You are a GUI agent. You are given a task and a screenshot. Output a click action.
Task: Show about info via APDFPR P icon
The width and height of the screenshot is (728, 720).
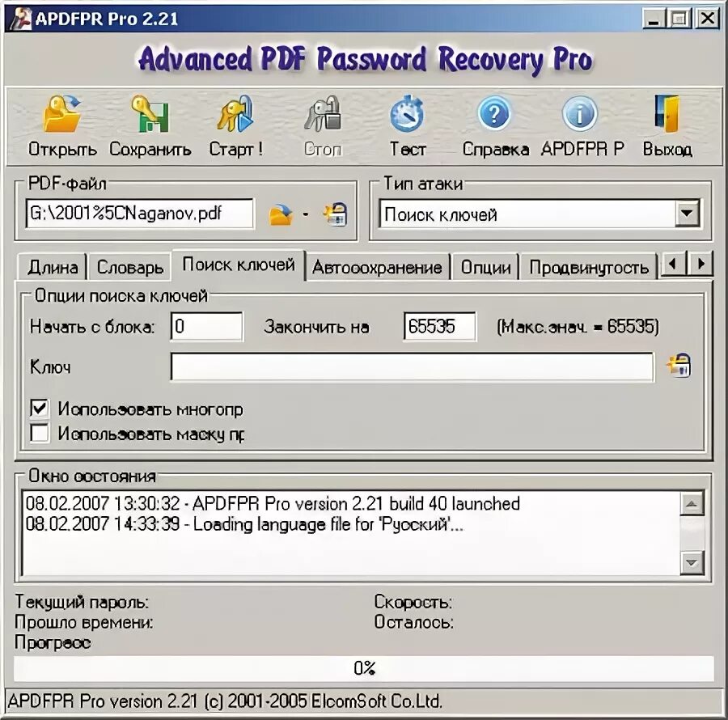[580, 114]
